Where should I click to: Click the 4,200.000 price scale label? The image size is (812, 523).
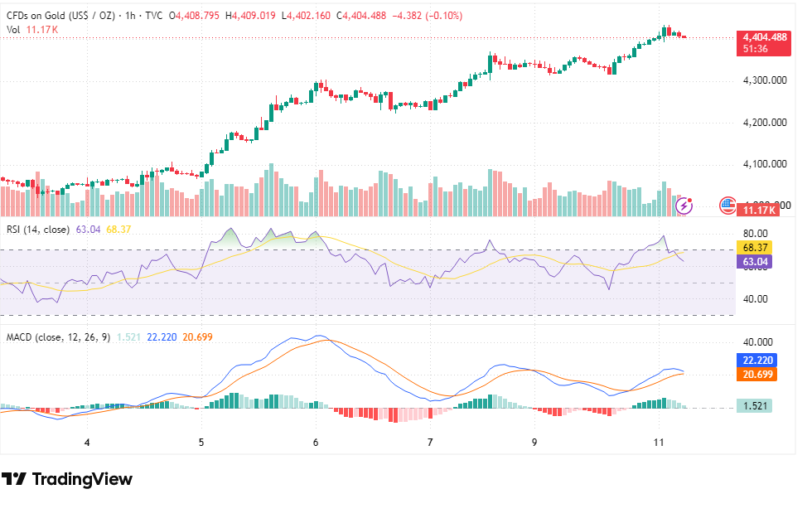click(x=765, y=123)
